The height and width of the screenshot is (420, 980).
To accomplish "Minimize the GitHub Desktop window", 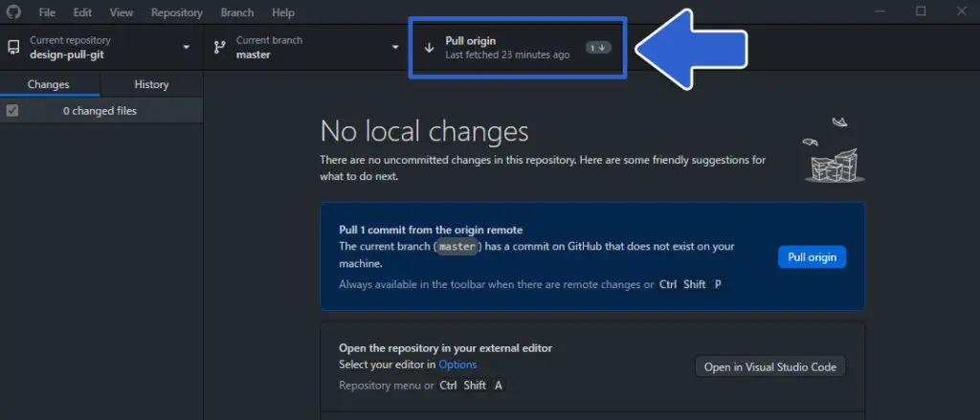I will 878,11.
